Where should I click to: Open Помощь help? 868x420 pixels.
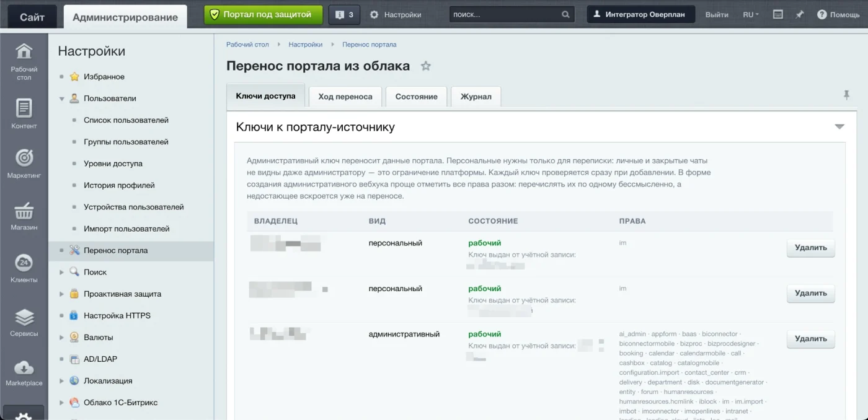coord(838,14)
